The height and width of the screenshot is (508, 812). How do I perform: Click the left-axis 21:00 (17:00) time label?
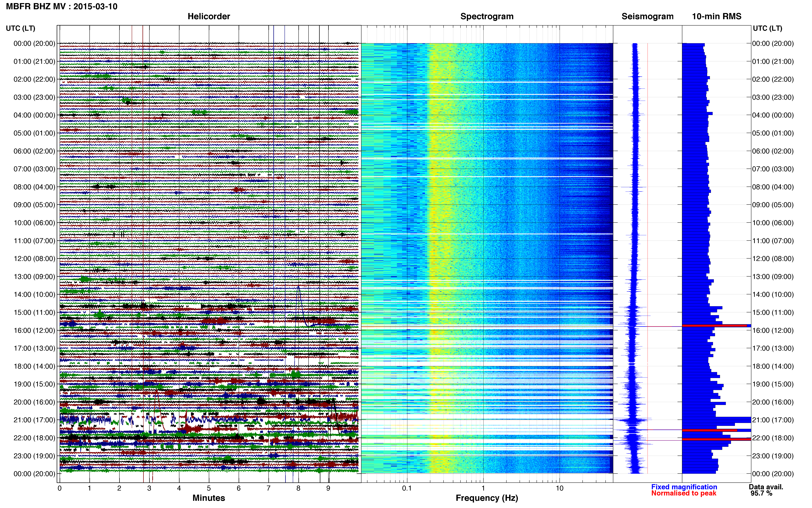click(x=34, y=420)
